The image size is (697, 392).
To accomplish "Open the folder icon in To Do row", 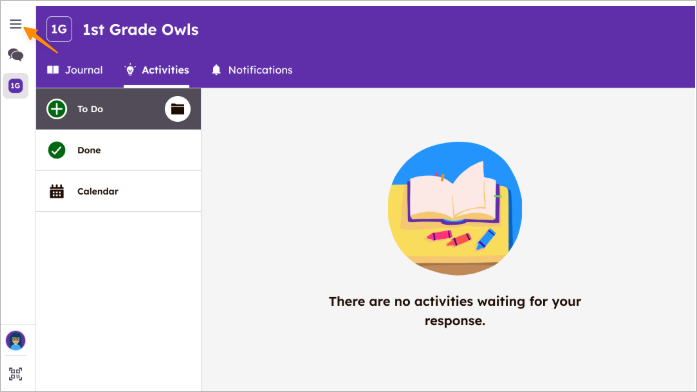I will [x=178, y=109].
